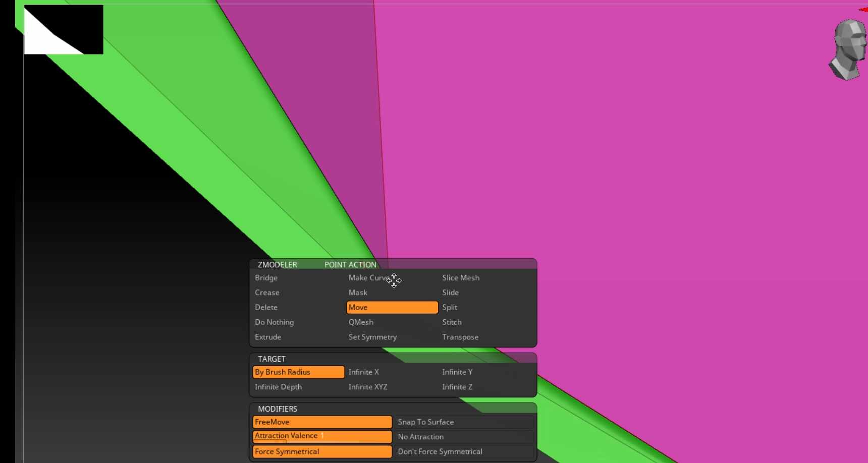Enable the By Brush Radius target
This screenshot has height=463, width=868.
click(298, 372)
